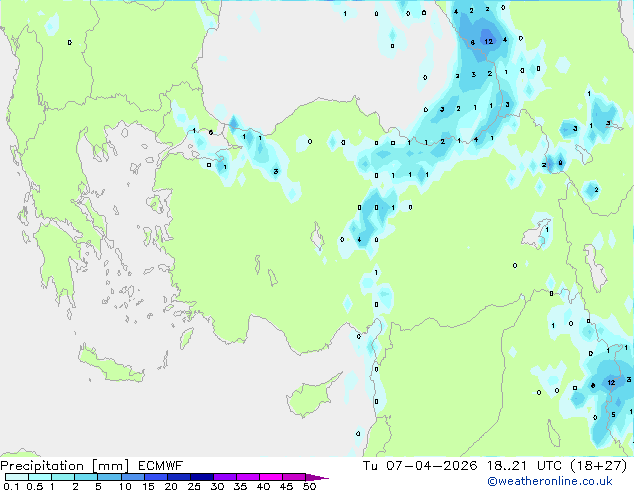Click the '15' legend scale label
This screenshot has height=490, width=634.
[x=148, y=486]
